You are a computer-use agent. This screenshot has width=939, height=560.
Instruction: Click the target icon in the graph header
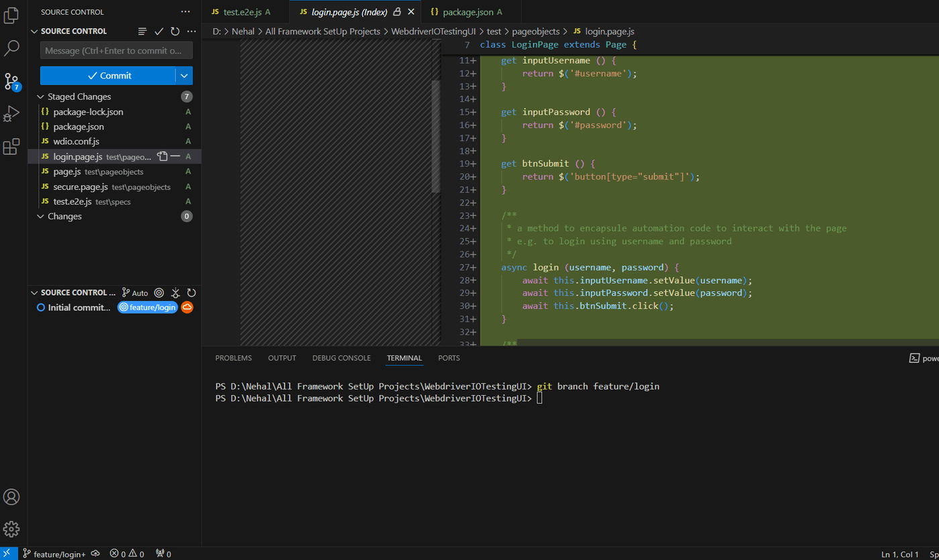(x=159, y=293)
